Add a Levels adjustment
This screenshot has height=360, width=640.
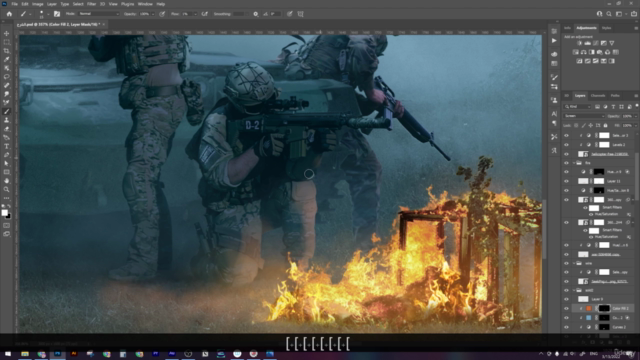click(x=587, y=43)
